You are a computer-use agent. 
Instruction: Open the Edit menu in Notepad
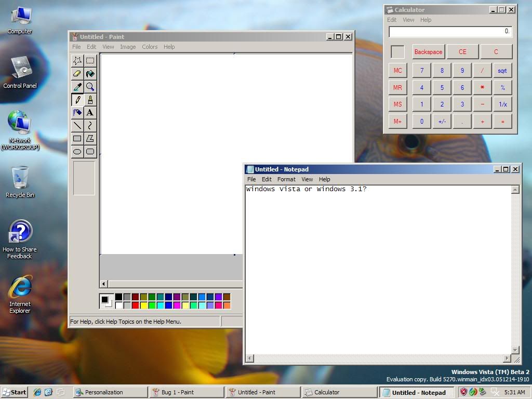267,179
